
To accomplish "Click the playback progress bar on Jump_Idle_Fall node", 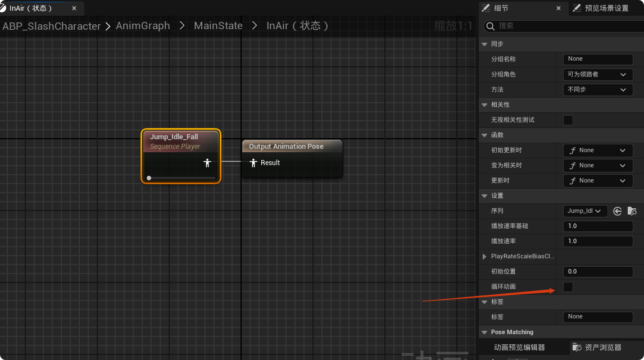I will click(x=181, y=178).
